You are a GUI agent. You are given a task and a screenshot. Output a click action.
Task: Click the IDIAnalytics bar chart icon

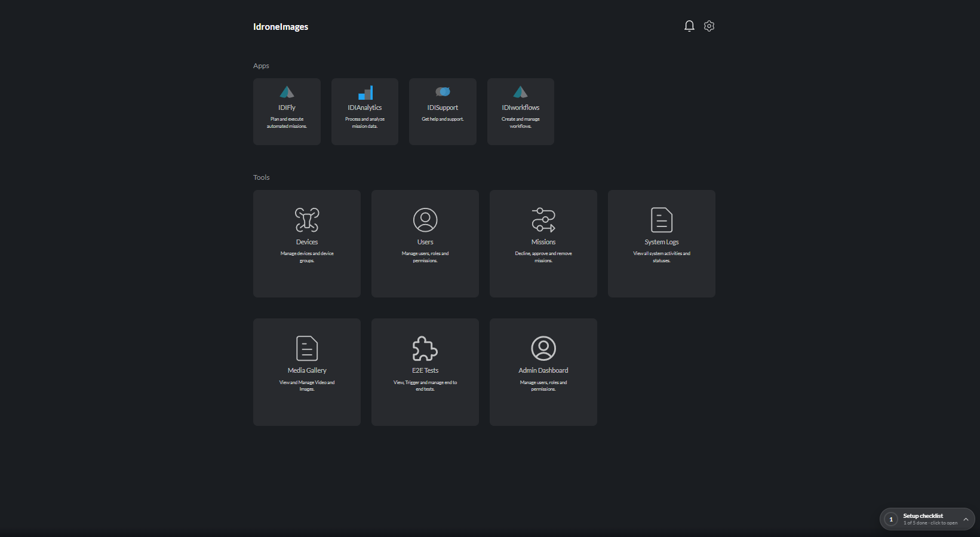tap(365, 93)
